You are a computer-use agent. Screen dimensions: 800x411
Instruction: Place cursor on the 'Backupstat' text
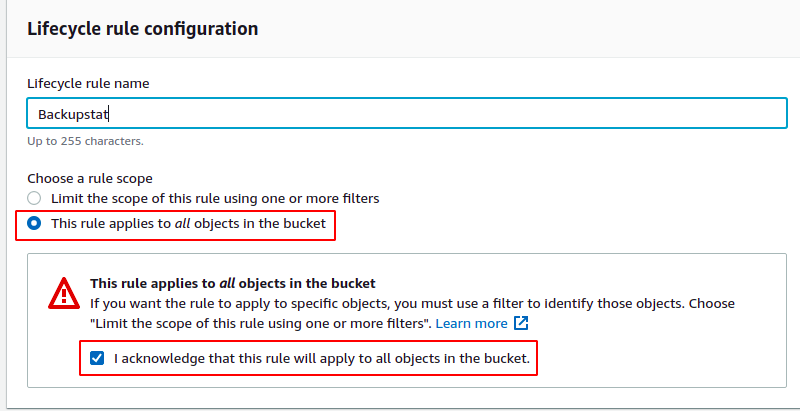pos(73,114)
